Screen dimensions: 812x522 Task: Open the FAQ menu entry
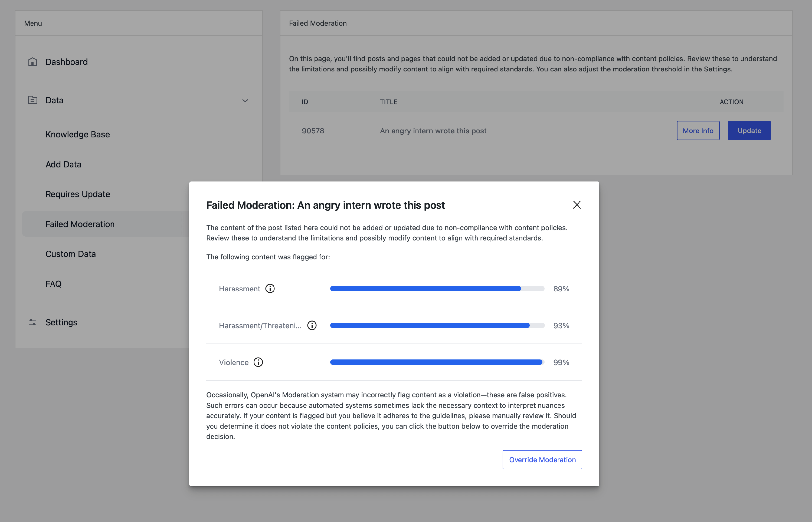click(x=54, y=284)
